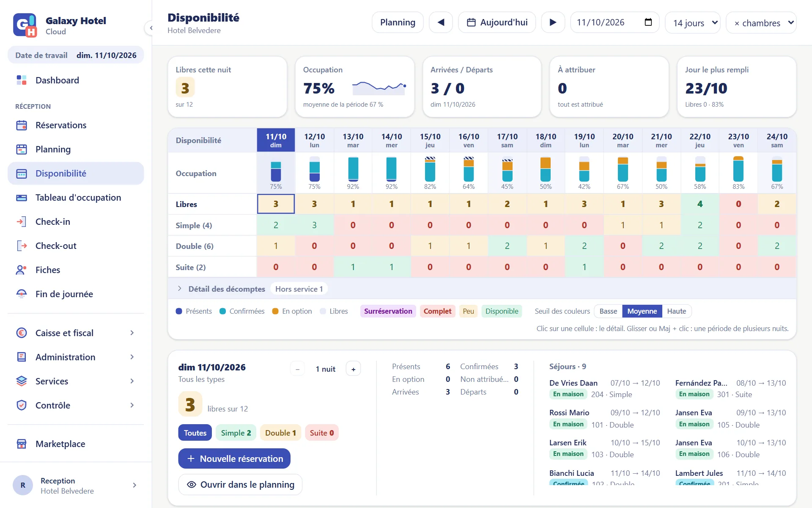Click the 11/10/2026 date input field
812x508 pixels.
[x=614, y=22]
